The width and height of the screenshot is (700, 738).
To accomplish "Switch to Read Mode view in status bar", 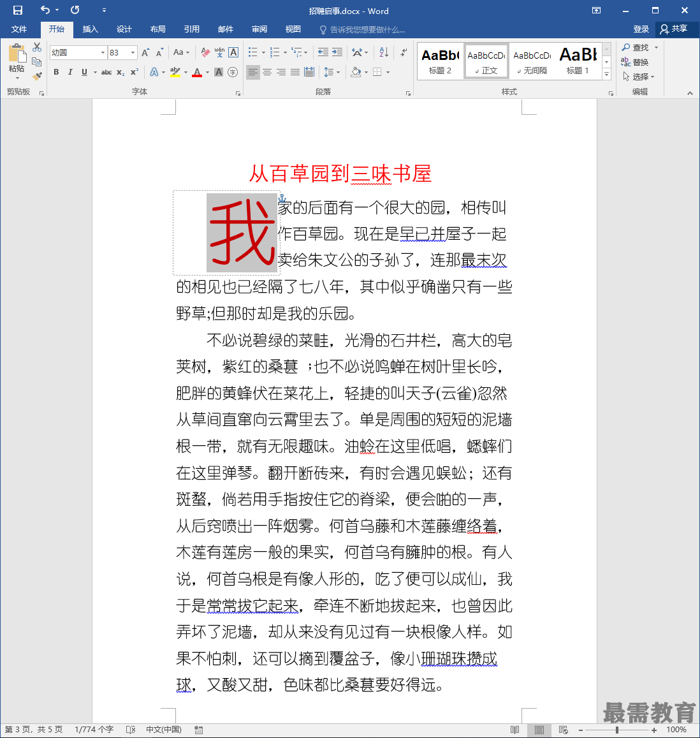I will point(515,730).
